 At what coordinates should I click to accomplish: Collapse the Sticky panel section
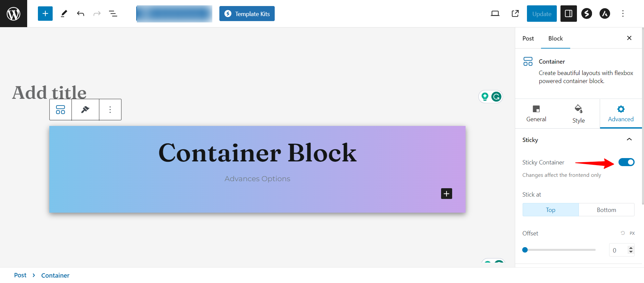point(629,140)
